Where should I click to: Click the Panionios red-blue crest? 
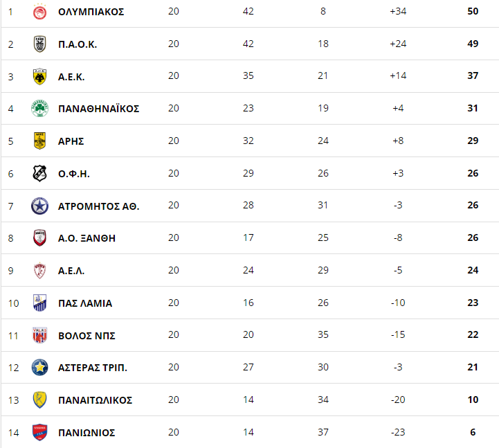39,432
